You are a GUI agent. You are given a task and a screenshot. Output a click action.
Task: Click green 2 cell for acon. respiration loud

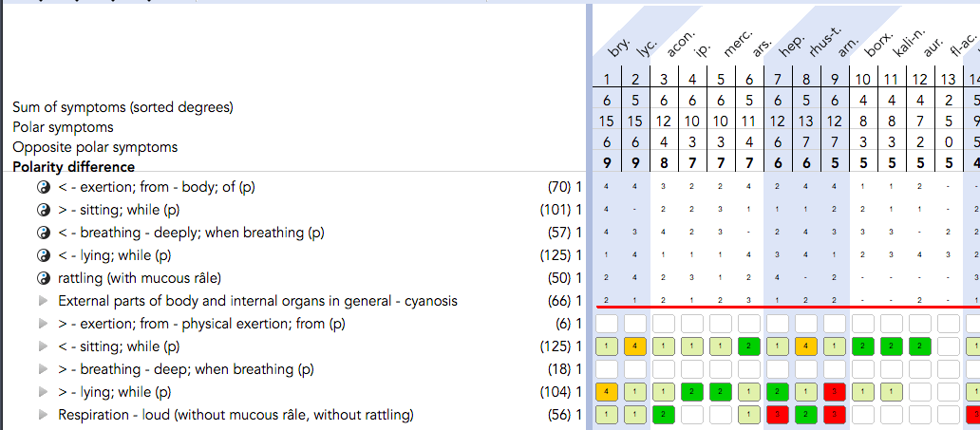(664, 415)
